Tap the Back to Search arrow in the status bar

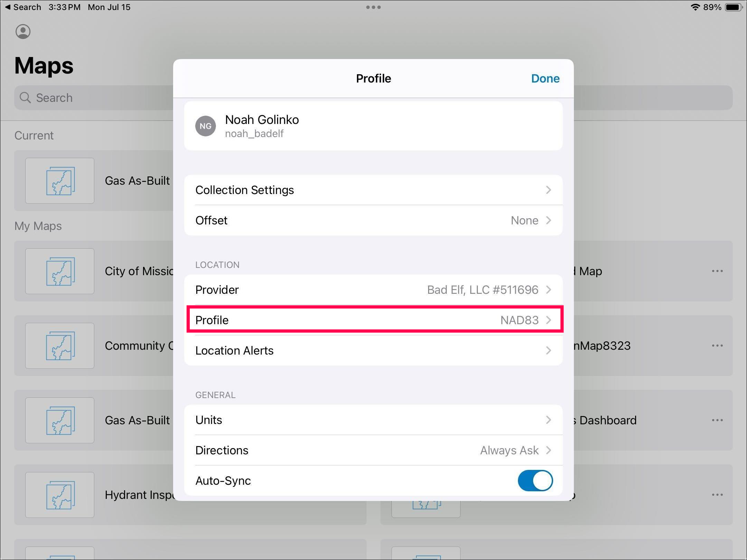tap(8, 7)
